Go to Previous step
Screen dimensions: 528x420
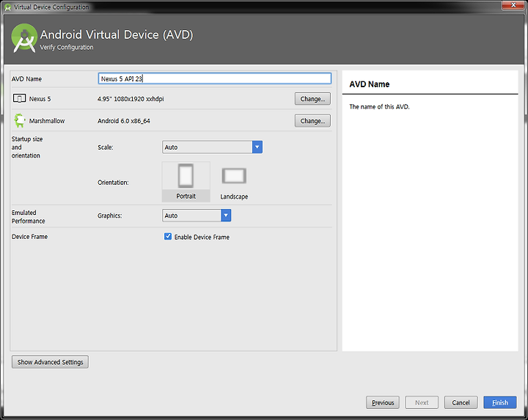(x=383, y=402)
